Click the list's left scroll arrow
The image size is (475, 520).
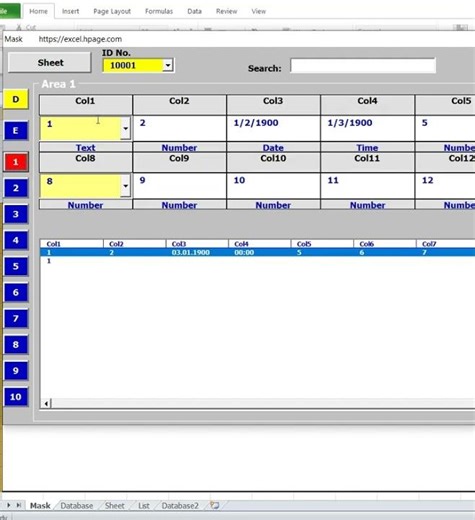(46, 404)
